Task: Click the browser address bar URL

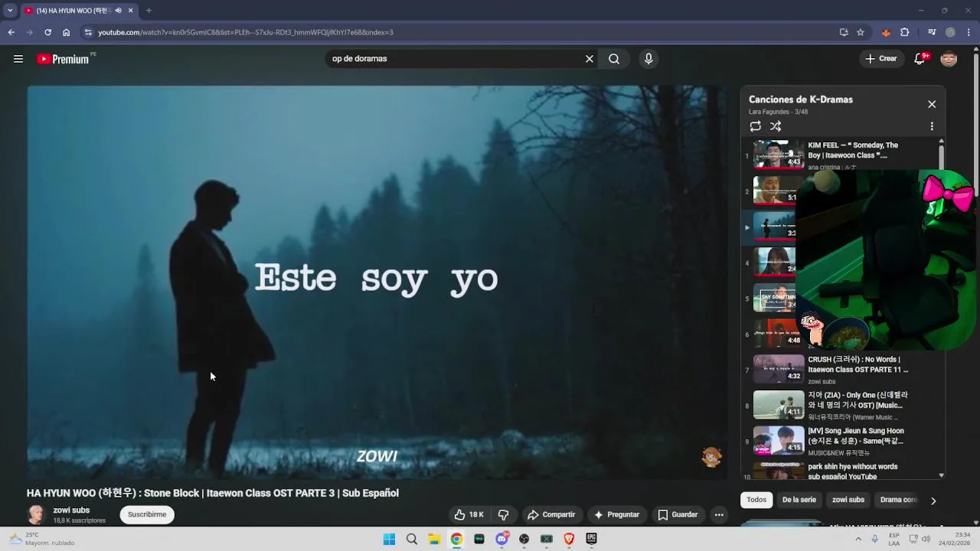Action: (x=245, y=32)
